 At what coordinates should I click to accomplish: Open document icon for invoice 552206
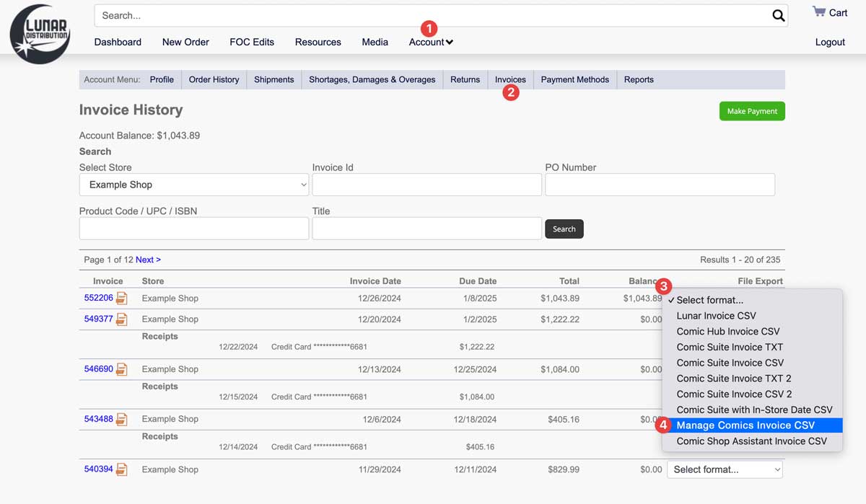pos(122,299)
